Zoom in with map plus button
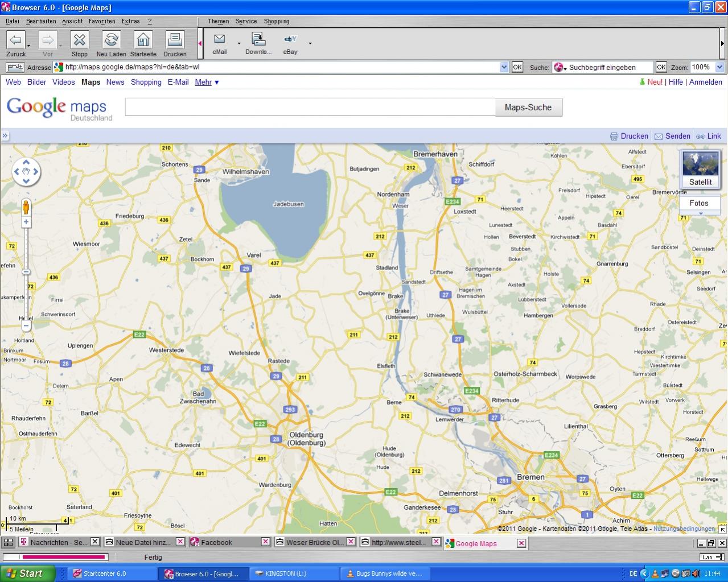728x582 pixels. pos(26,222)
